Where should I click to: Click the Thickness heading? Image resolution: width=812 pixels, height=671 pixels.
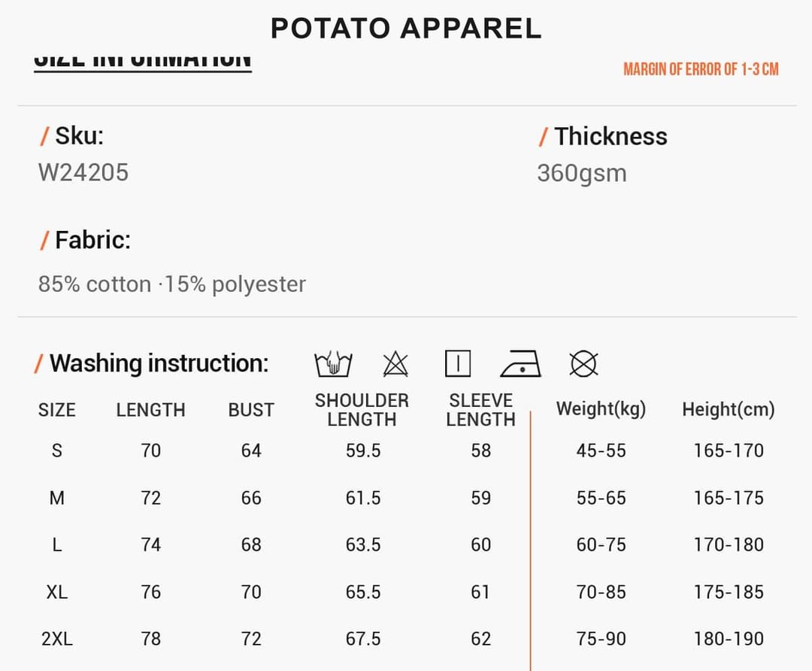[611, 136]
